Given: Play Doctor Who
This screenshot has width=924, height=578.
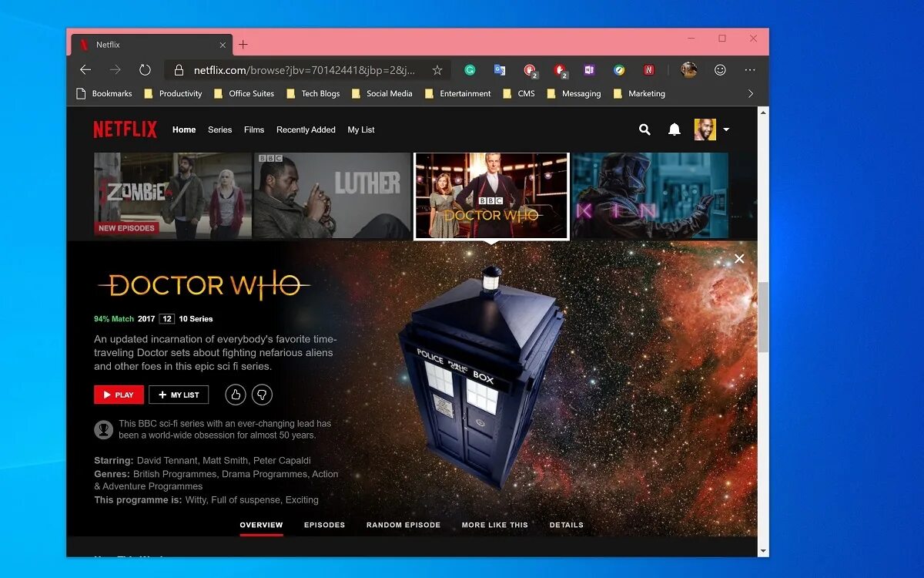Looking at the screenshot, I should coord(119,395).
